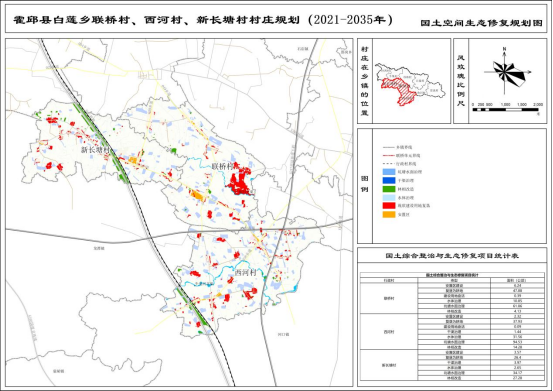This screenshot has height=391, width=553.
Task: Click the large red block near 联桥村
Action: (240, 181)
